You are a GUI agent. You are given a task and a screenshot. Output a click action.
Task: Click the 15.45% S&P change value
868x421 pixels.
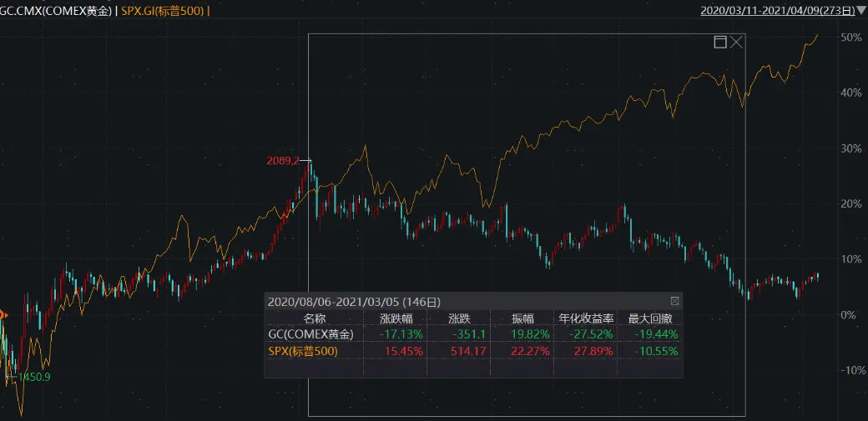pyautogui.click(x=404, y=351)
